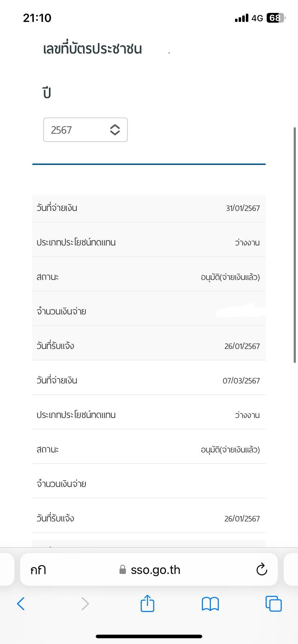Screen dimensions: 298x644
Task: Tap the up-down chevrons in year selector
Action: [x=115, y=130]
